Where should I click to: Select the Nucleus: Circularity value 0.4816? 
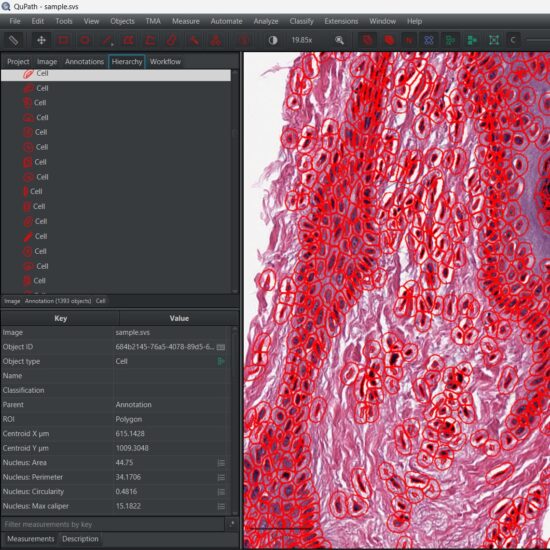pyautogui.click(x=126, y=492)
